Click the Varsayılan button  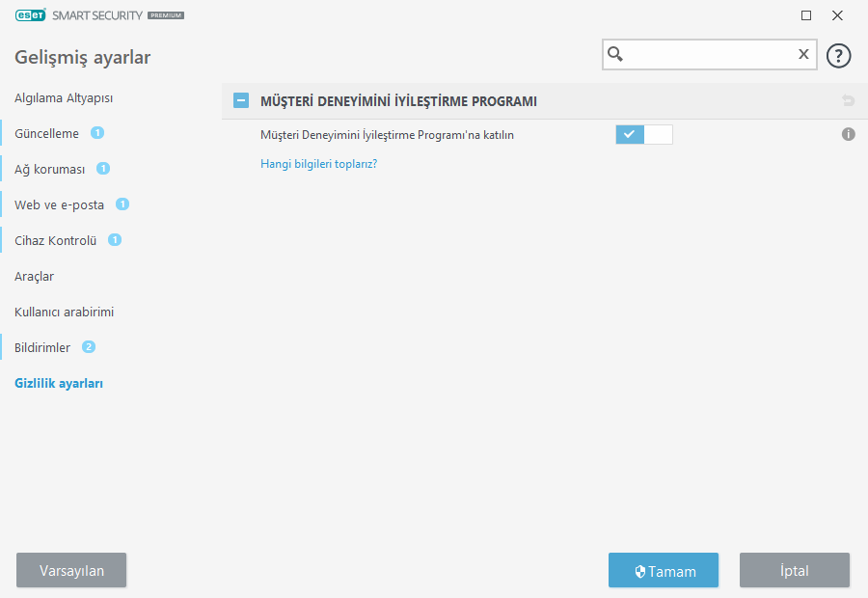[71, 571]
